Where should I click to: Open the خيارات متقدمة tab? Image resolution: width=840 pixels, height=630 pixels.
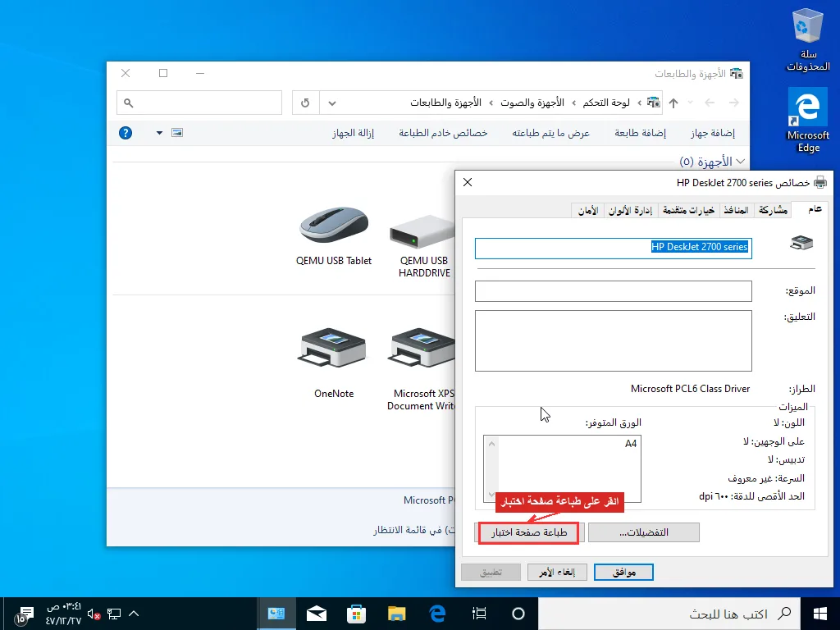[x=688, y=211]
